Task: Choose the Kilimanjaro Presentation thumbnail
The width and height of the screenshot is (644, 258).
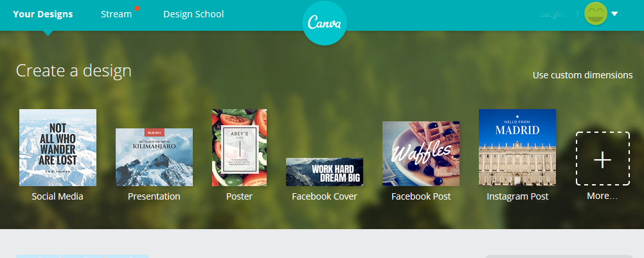Action: point(154,157)
